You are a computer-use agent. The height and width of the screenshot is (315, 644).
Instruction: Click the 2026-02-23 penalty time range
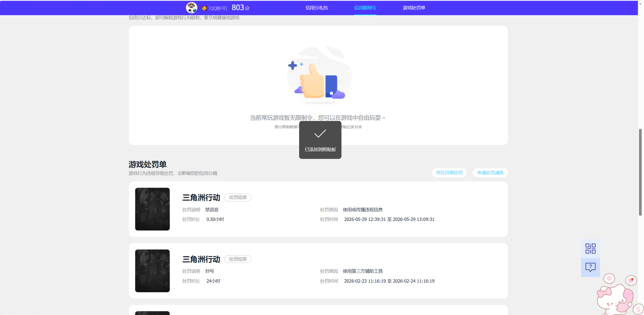[389, 281]
